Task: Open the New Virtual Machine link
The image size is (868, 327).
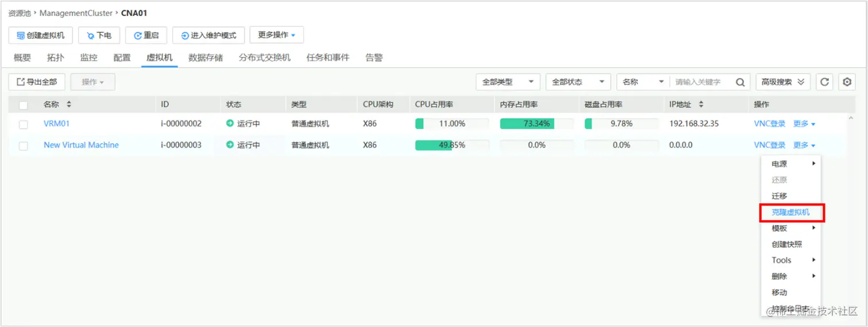Action: click(81, 145)
